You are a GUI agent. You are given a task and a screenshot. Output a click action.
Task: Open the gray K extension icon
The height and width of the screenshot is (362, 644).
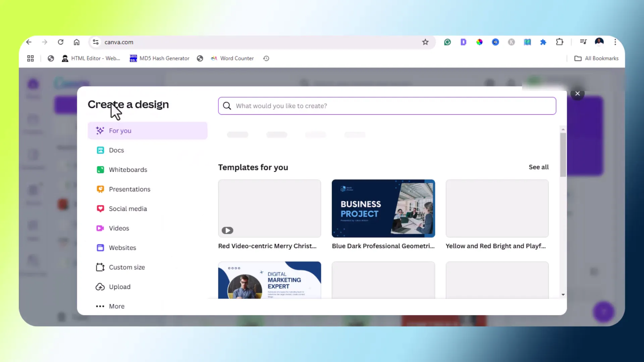tap(512, 42)
